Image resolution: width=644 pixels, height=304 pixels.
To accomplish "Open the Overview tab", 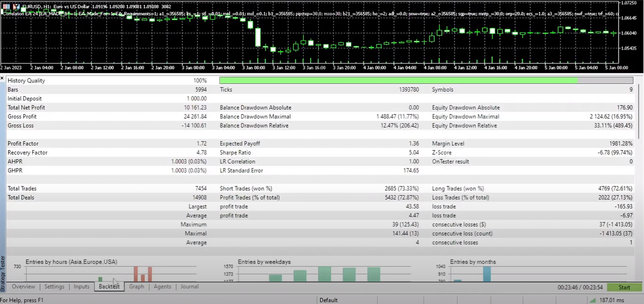I will coord(23,286).
